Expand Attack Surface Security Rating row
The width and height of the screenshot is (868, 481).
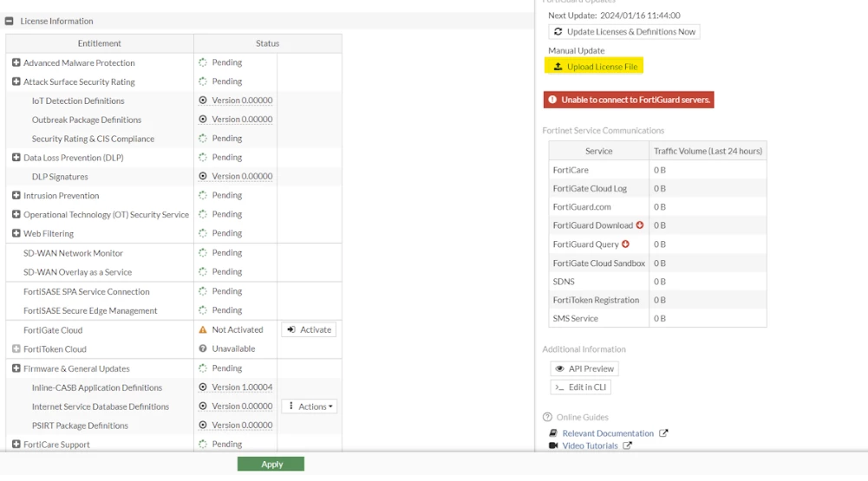pyautogui.click(x=16, y=81)
